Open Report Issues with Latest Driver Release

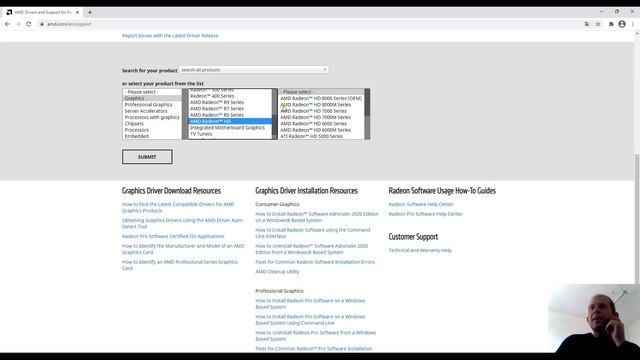pyautogui.click(x=170, y=36)
